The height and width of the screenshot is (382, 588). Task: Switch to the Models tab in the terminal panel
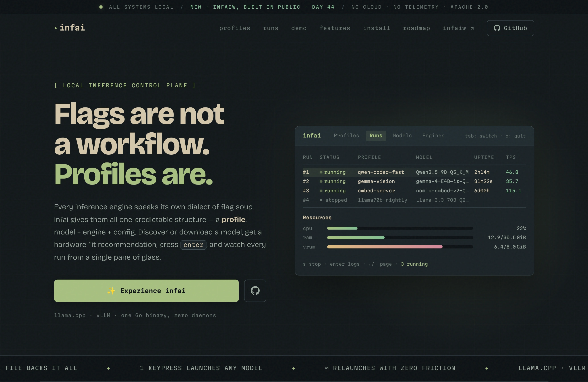(402, 136)
